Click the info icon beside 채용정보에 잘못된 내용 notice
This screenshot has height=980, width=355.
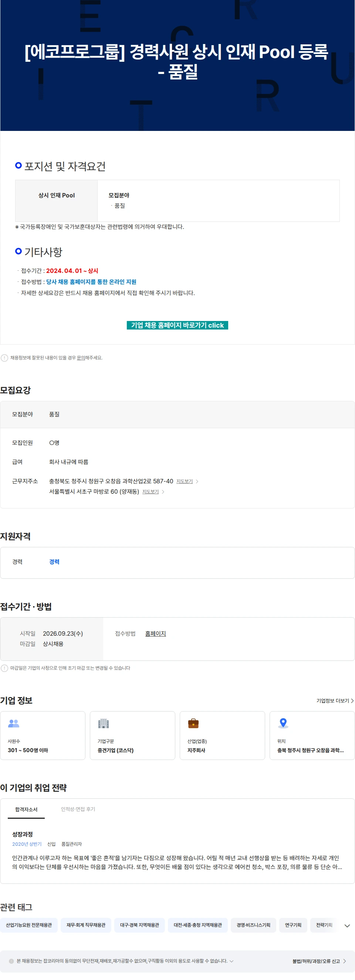(x=4, y=358)
